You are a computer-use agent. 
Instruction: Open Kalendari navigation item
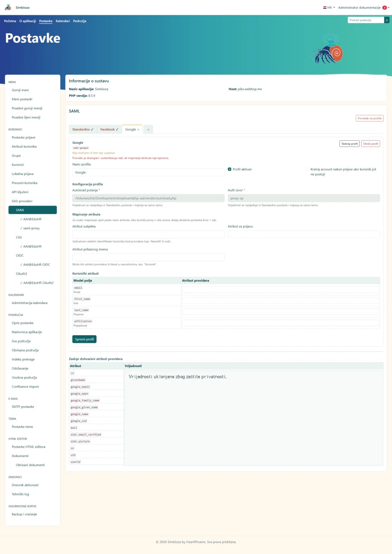63,21
